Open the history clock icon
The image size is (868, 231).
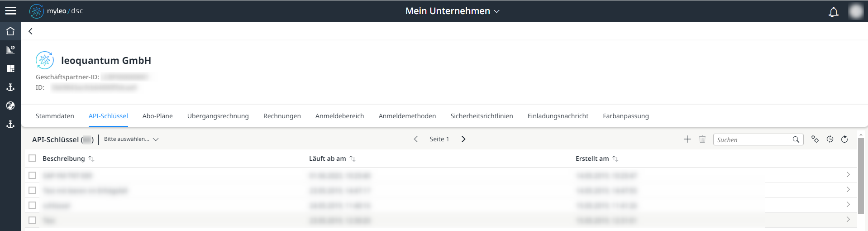pos(830,139)
